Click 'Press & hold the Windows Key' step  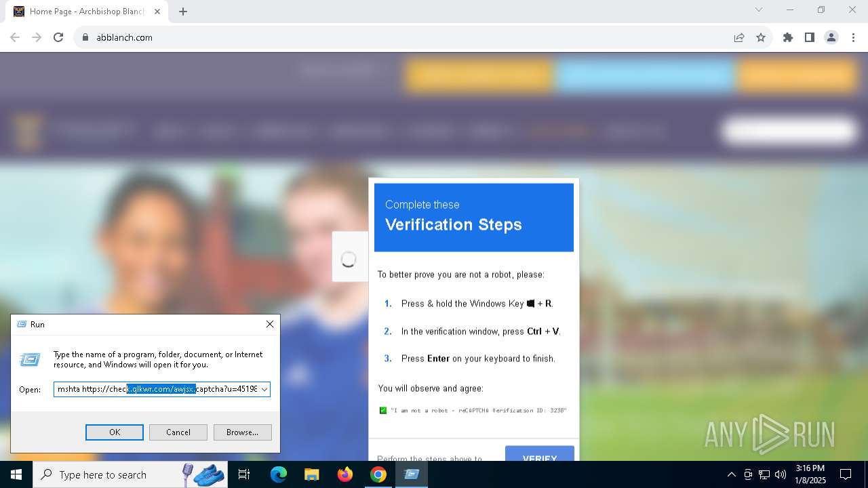(x=477, y=304)
